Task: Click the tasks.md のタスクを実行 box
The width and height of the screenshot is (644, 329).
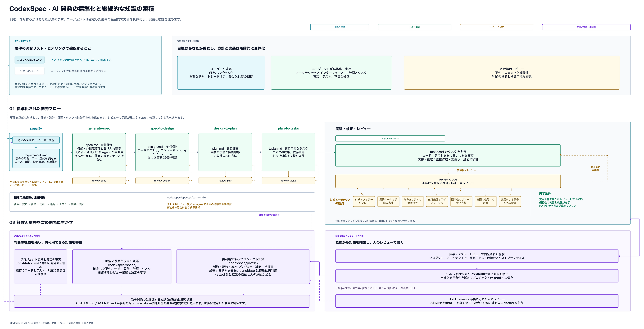Action: pyautogui.click(x=448, y=155)
